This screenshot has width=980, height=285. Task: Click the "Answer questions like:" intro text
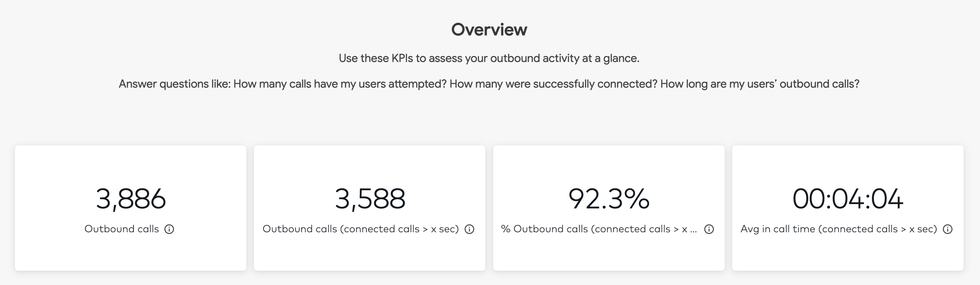pos(174,84)
